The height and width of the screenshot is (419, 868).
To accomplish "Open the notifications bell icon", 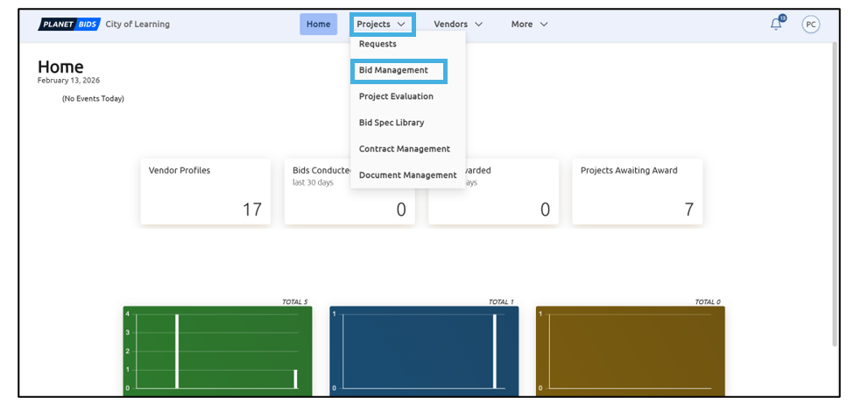I will (x=776, y=25).
